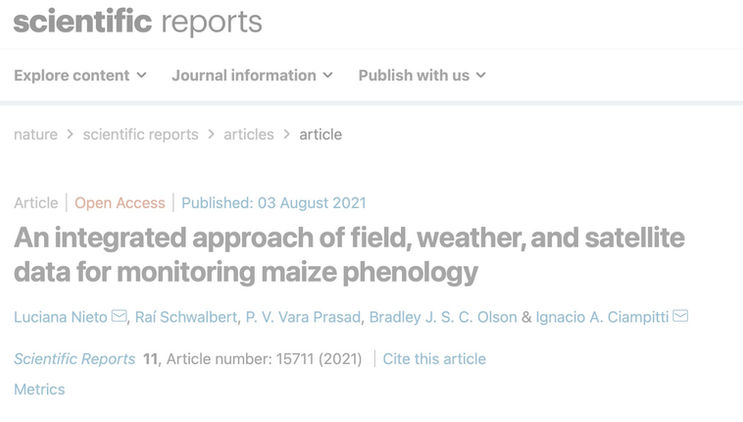Image resolution: width=743 pixels, height=422 pixels.
Task: Click the article title heading
Action: click(350, 254)
